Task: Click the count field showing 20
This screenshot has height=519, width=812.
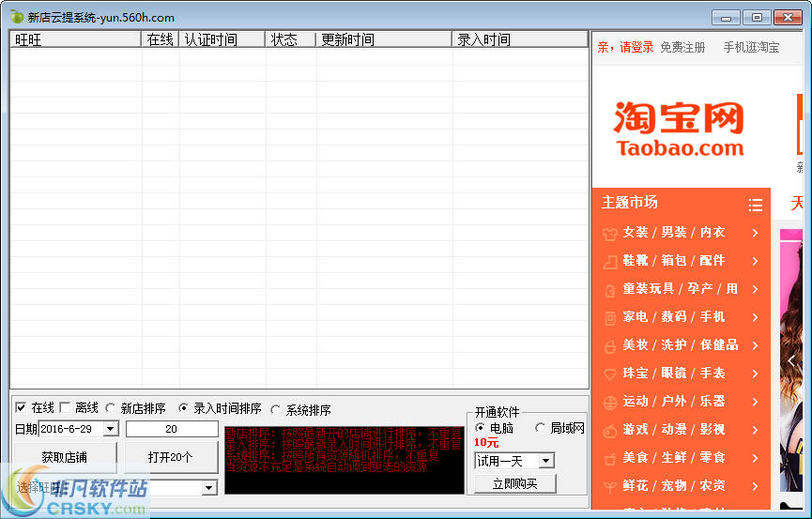Action: 172,429
